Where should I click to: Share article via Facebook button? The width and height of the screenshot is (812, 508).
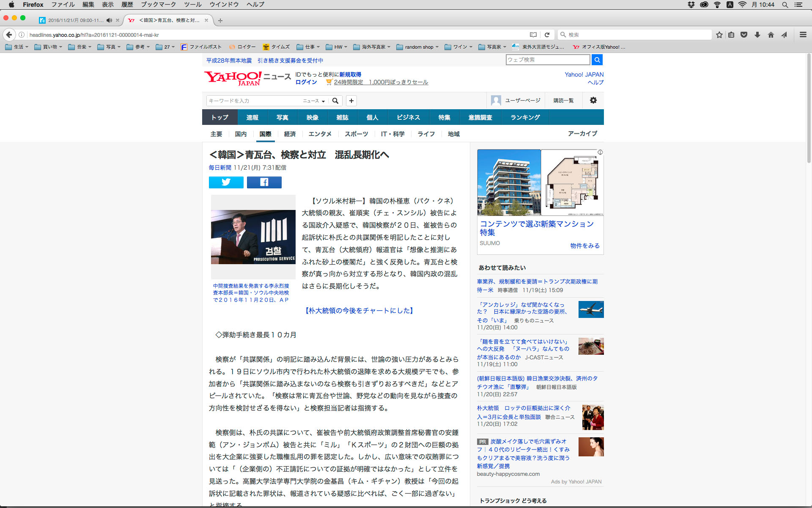[x=264, y=182]
